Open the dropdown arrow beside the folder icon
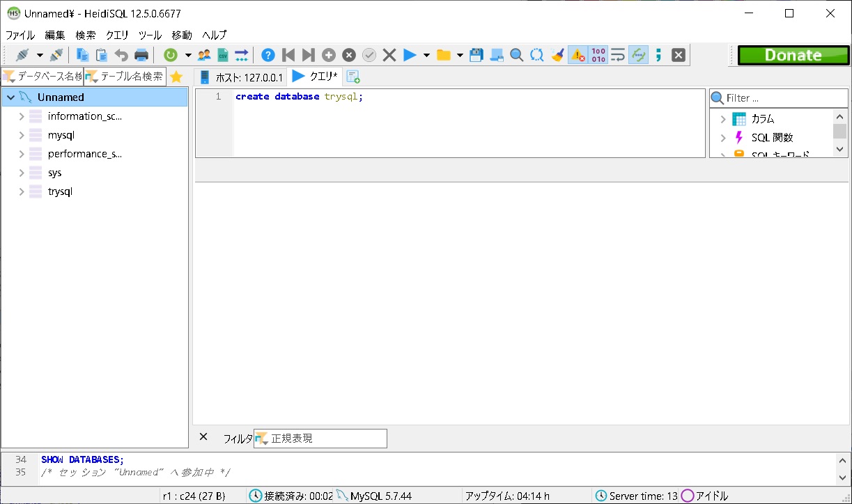This screenshot has width=852, height=504. (x=460, y=55)
